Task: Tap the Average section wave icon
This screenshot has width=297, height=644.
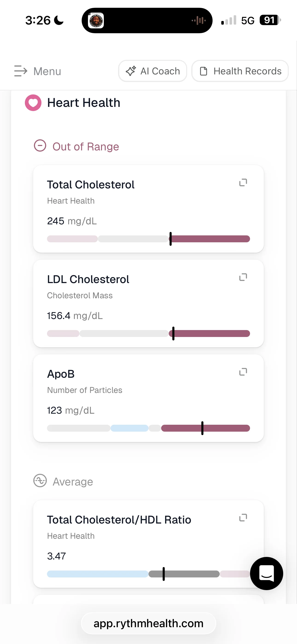Action: (x=40, y=480)
